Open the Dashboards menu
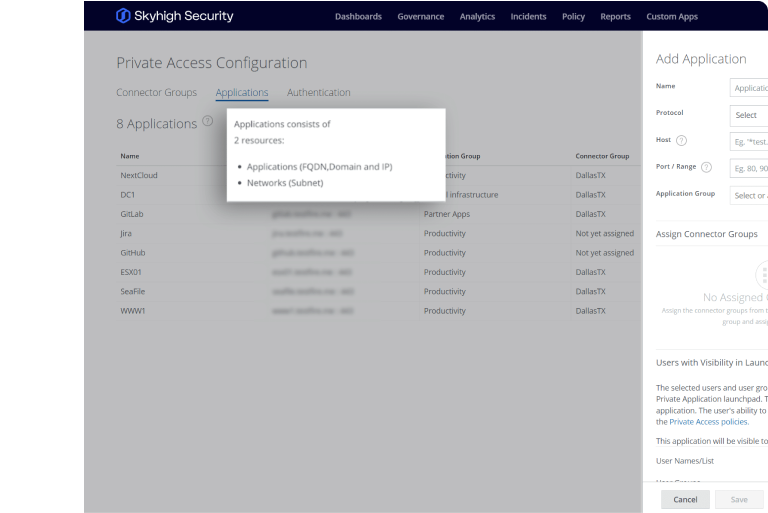This screenshot has width=768, height=513. (358, 17)
